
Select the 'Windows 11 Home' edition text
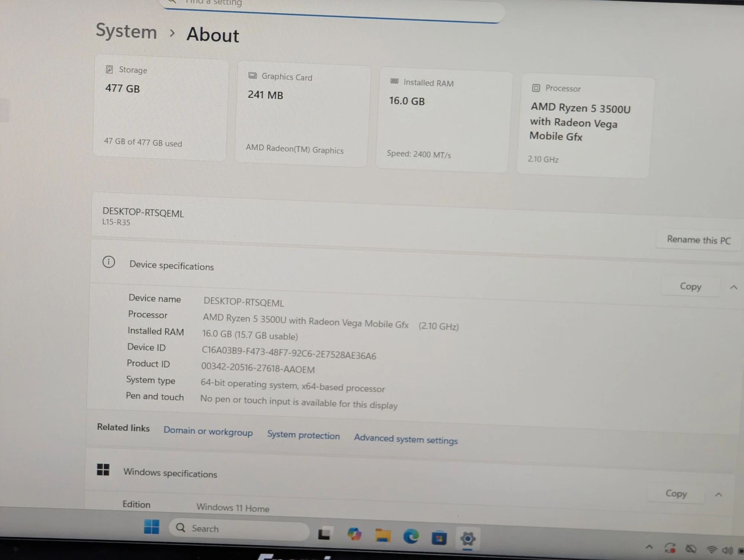233,508
